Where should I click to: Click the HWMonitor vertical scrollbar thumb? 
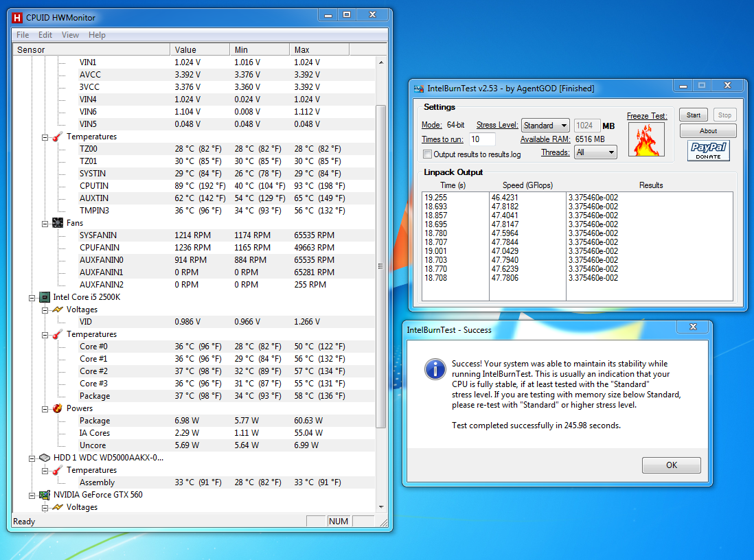pyautogui.click(x=380, y=266)
